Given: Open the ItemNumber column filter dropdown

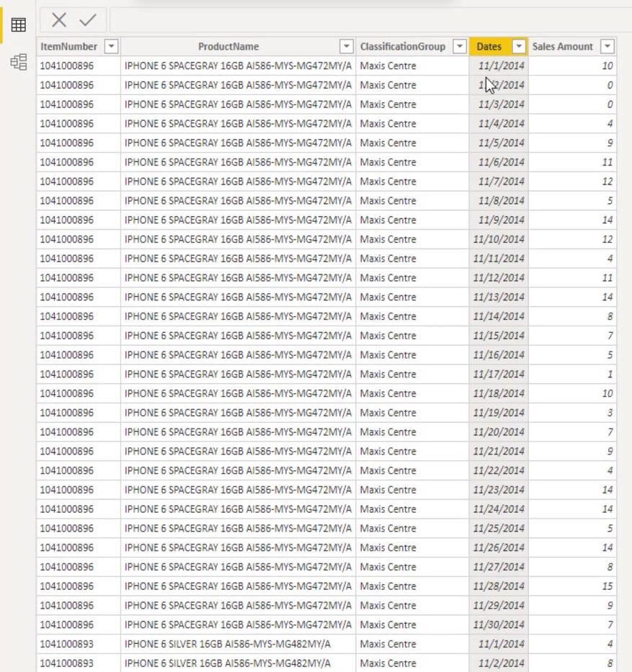Looking at the screenshot, I should point(111,46).
